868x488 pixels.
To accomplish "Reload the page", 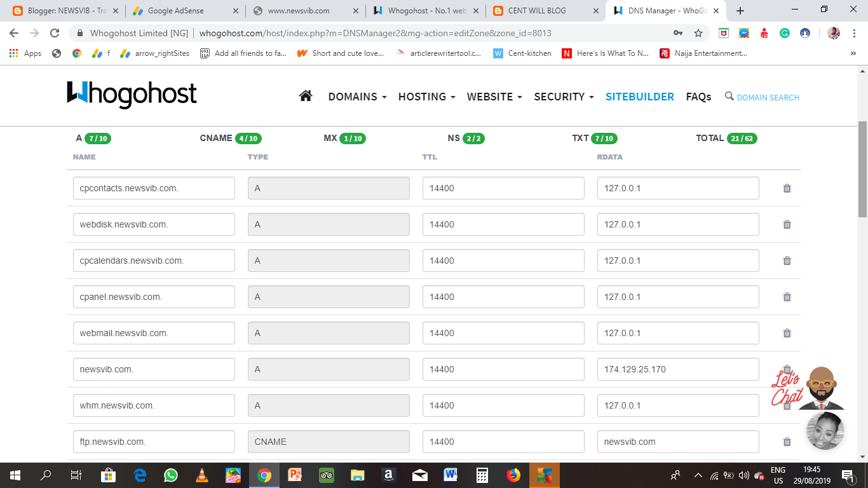I will pos(55,33).
